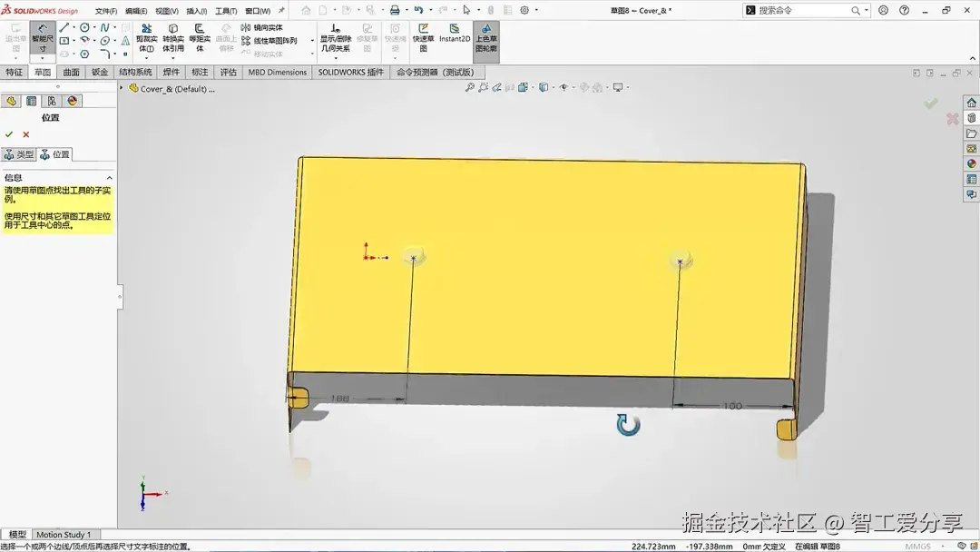Screen dimensions: 980x552
Task: Click the Select cursor tool icon
Action: [466, 10]
